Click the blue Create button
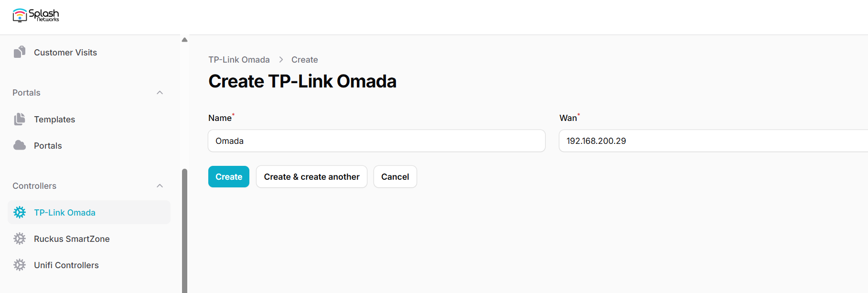 229,177
